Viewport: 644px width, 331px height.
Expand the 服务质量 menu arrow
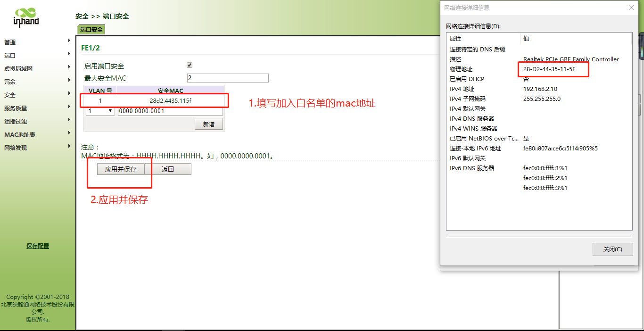[x=69, y=108]
